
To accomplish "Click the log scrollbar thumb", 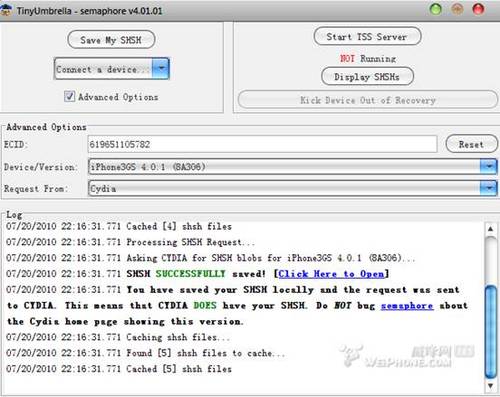I will coord(490,332).
